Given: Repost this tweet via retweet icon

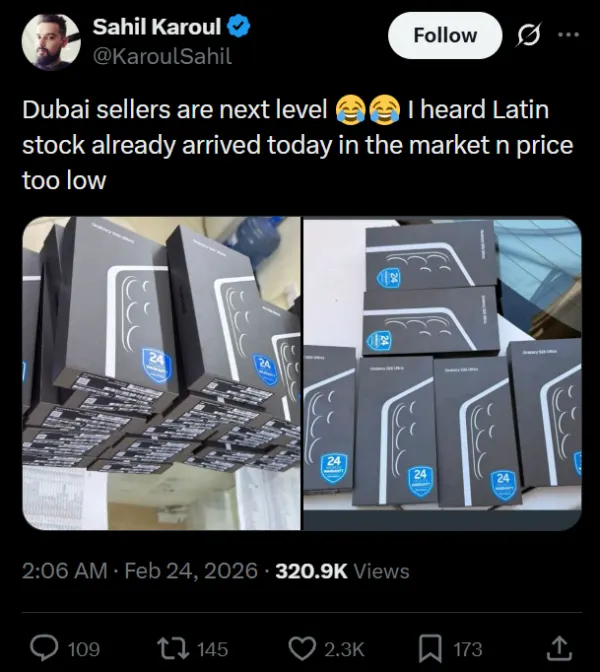Looking at the screenshot, I should pos(174,648).
